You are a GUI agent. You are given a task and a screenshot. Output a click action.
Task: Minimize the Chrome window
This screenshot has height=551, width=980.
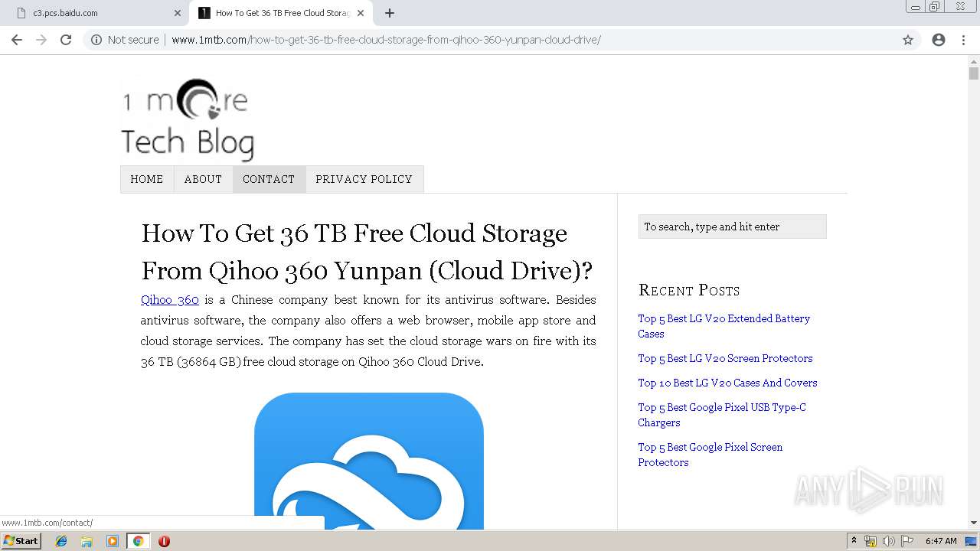point(916,7)
